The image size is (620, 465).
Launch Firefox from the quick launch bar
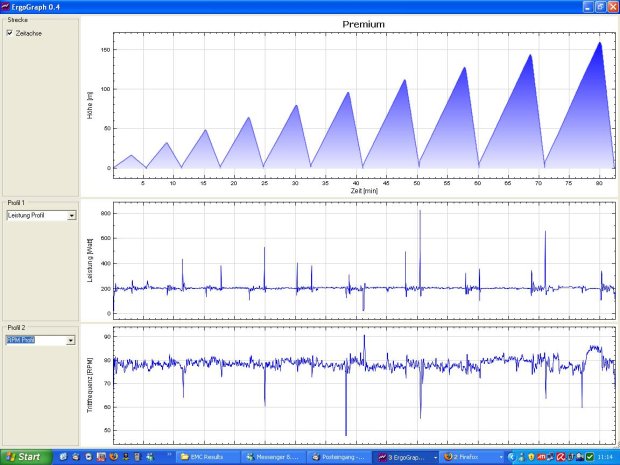[x=113, y=457]
